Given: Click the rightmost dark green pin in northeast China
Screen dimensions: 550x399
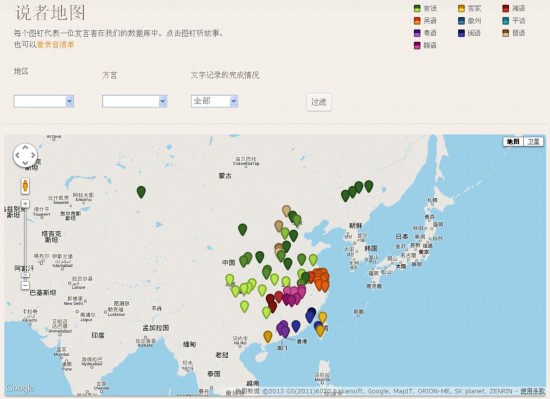Looking at the screenshot, I should [x=368, y=186].
